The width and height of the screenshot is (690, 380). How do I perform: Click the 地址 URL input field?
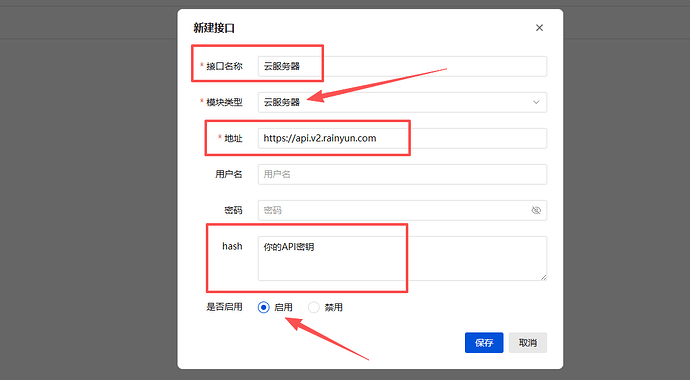coord(402,139)
